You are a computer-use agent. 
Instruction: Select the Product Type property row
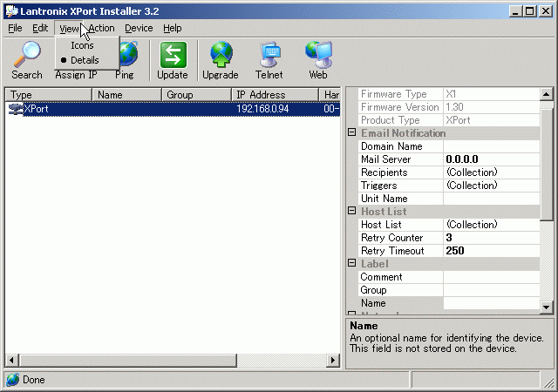pyautogui.click(x=449, y=120)
